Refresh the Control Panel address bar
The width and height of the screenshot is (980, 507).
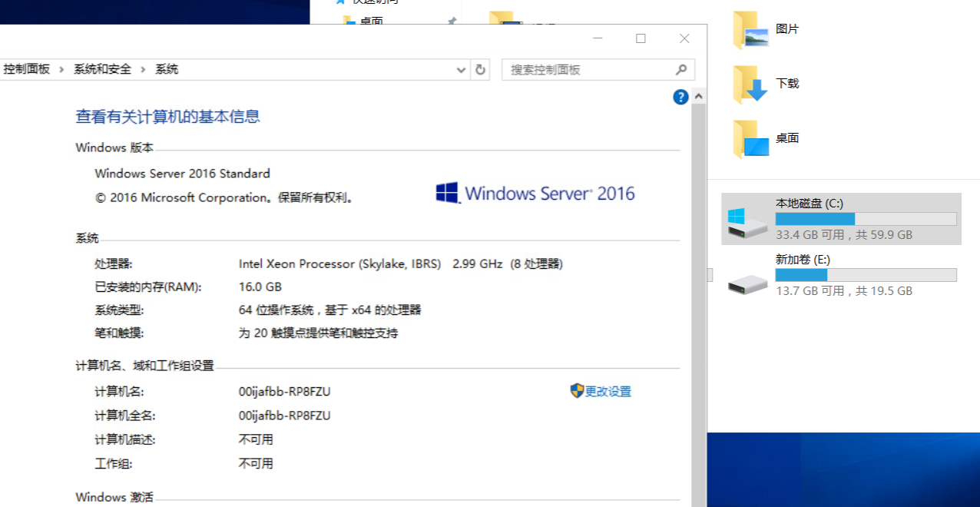tap(481, 69)
